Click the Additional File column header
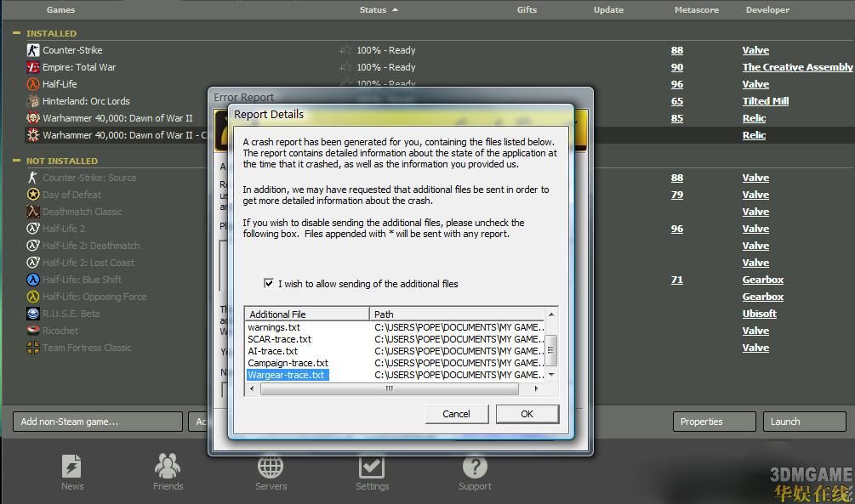The image size is (855, 504). [307, 314]
